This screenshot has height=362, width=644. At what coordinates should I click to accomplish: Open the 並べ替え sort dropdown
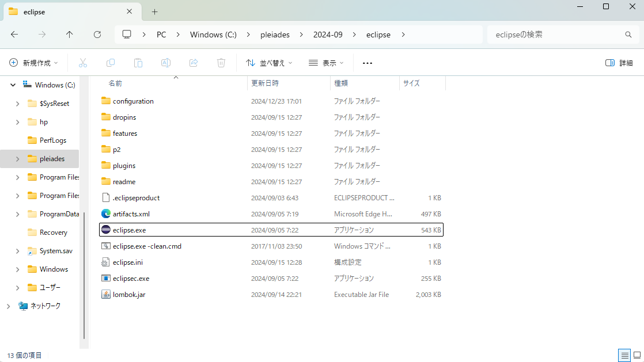pos(269,63)
